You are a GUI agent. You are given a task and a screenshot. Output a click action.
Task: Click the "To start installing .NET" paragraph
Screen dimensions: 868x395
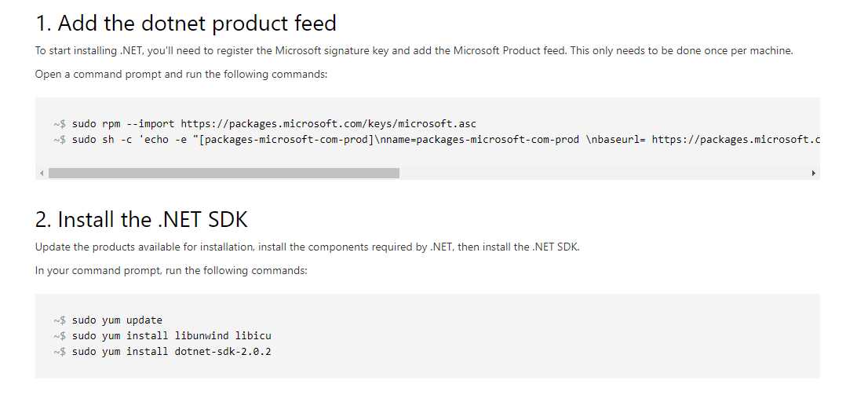tap(414, 51)
